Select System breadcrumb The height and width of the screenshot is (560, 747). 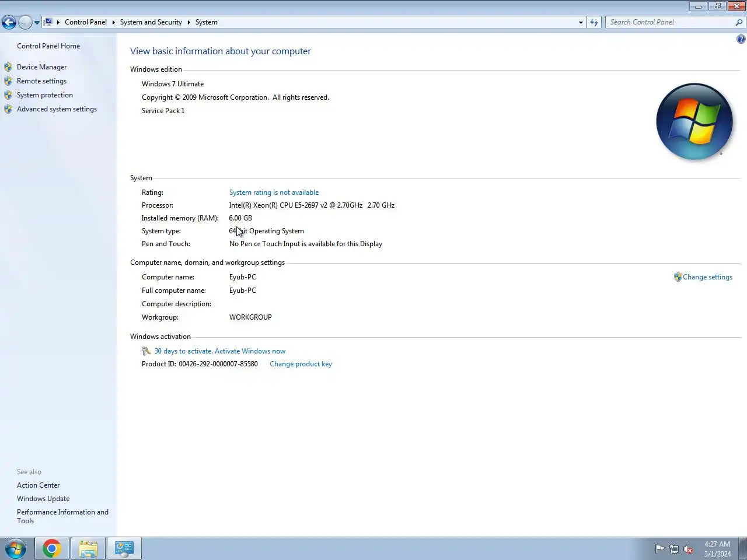[x=207, y=22]
